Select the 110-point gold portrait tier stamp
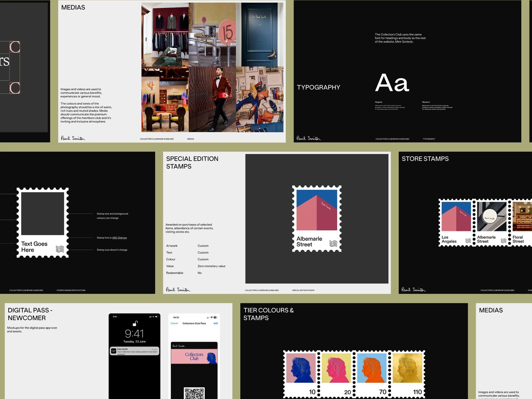Image resolution: width=532 pixels, height=399 pixels. (407, 374)
